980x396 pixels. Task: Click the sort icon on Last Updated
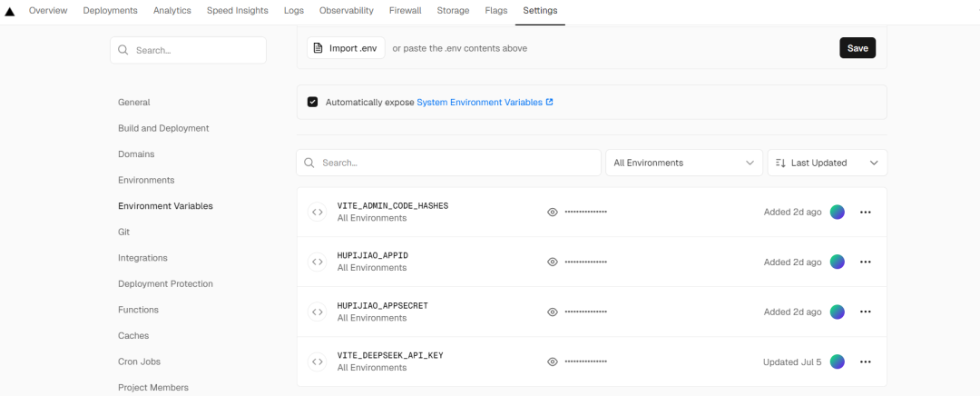click(x=780, y=163)
